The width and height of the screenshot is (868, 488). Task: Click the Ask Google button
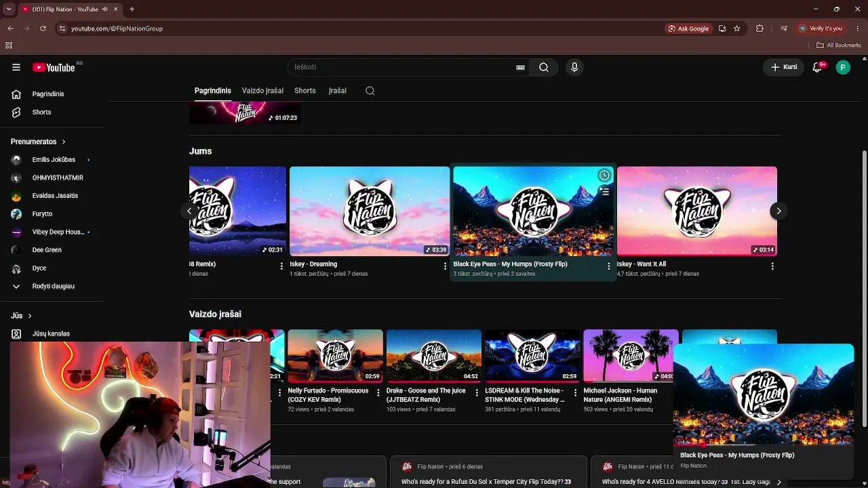pos(689,28)
